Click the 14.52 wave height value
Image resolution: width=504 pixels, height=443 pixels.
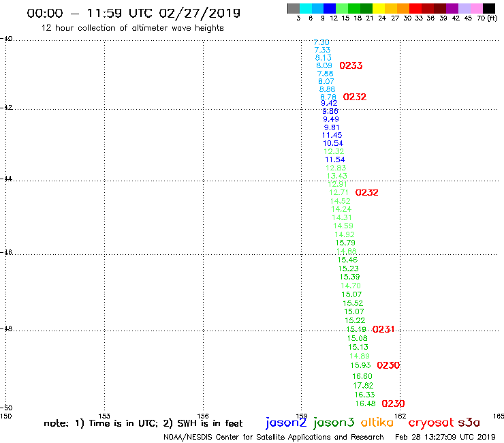tap(341, 201)
